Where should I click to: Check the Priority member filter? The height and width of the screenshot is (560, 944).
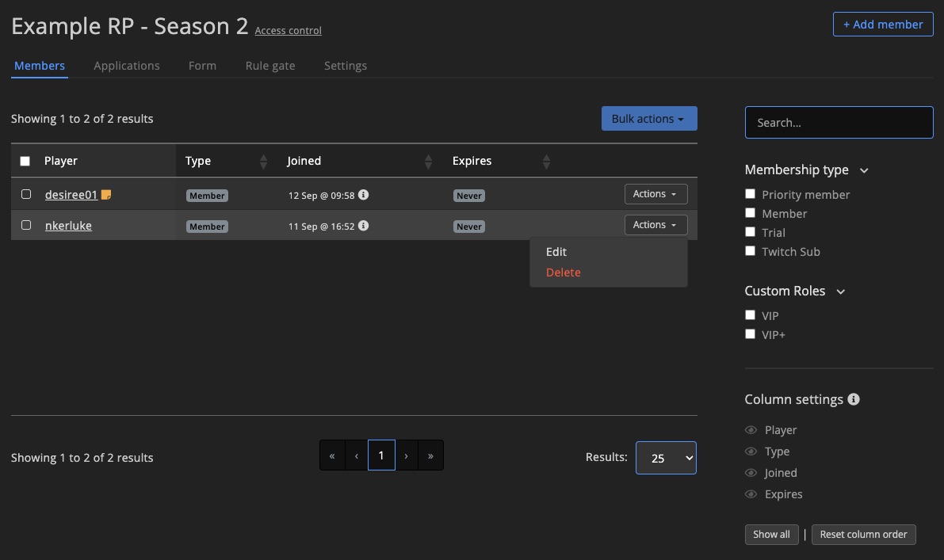pyautogui.click(x=750, y=194)
